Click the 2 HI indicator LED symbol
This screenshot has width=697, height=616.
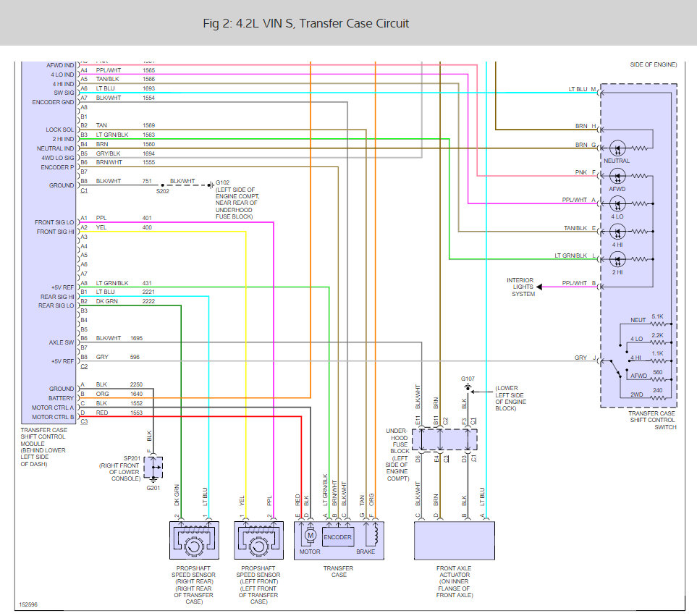(x=617, y=259)
